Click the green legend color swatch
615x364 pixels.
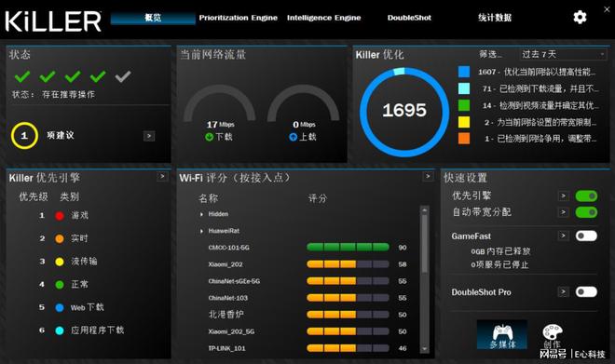tap(464, 105)
